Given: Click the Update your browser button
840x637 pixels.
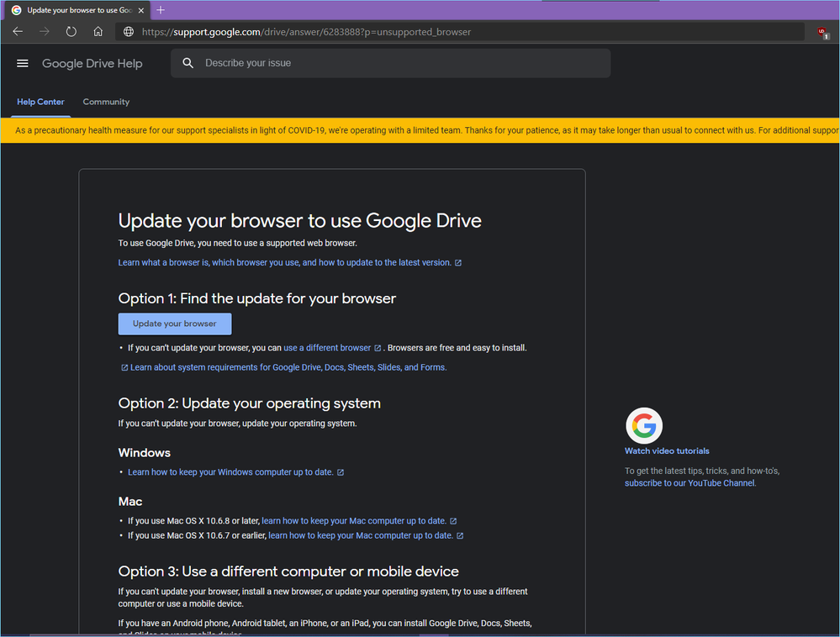Looking at the screenshot, I should pyautogui.click(x=175, y=324).
